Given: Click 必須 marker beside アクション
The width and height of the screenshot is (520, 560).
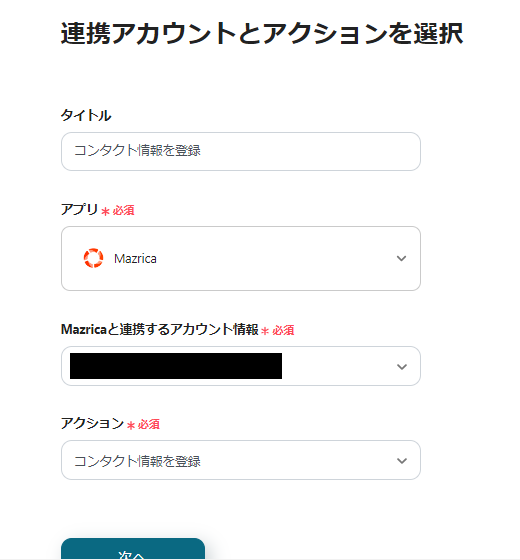Looking at the screenshot, I should click(x=149, y=425).
